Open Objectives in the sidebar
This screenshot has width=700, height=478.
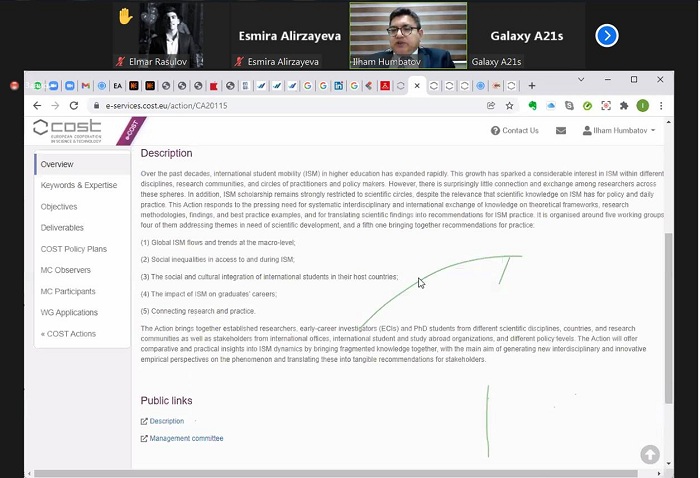tap(59, 207)
